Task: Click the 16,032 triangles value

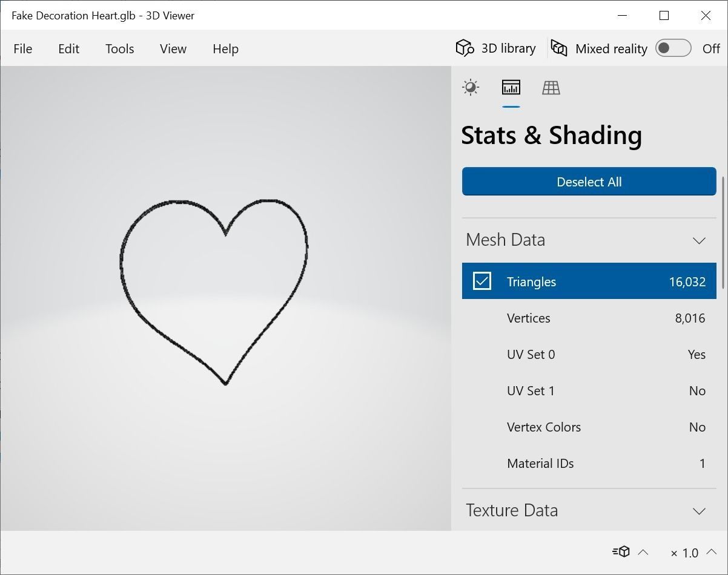Action: point(687,281)
